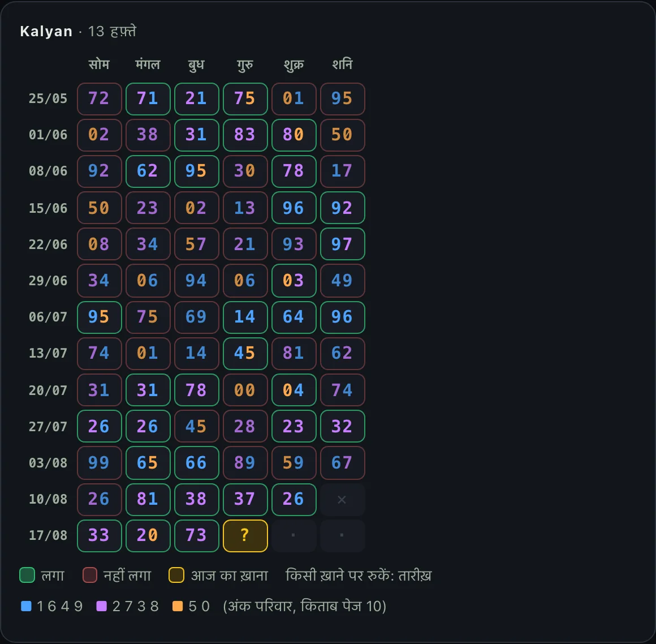This screenshot has width=656, height=644.
Task: Click the yellow आज का ख़ाना swatch
Action: click(x=176, y=575)
